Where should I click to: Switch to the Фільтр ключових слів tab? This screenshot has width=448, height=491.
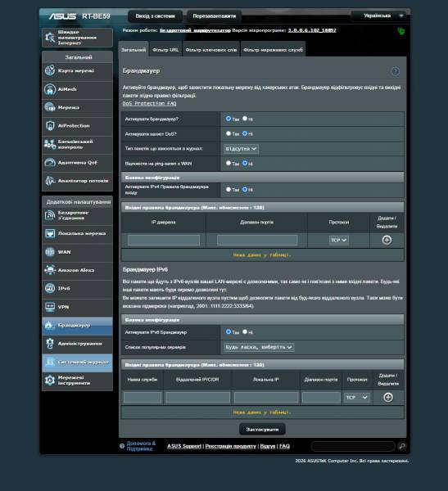tap(211, 49)
